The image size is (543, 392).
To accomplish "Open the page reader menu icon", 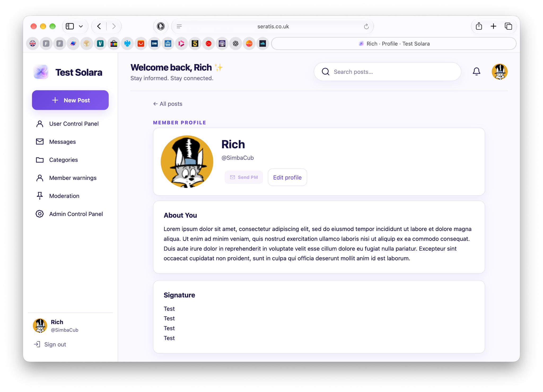I will (179, 26).
